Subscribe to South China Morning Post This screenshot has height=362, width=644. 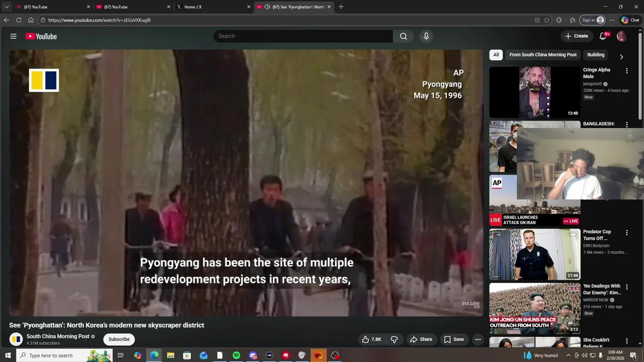tap(119, 339)
